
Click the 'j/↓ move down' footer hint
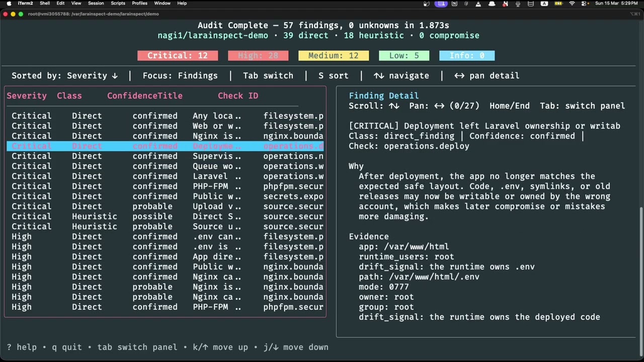pyautogui.click(x=296, y=347)
